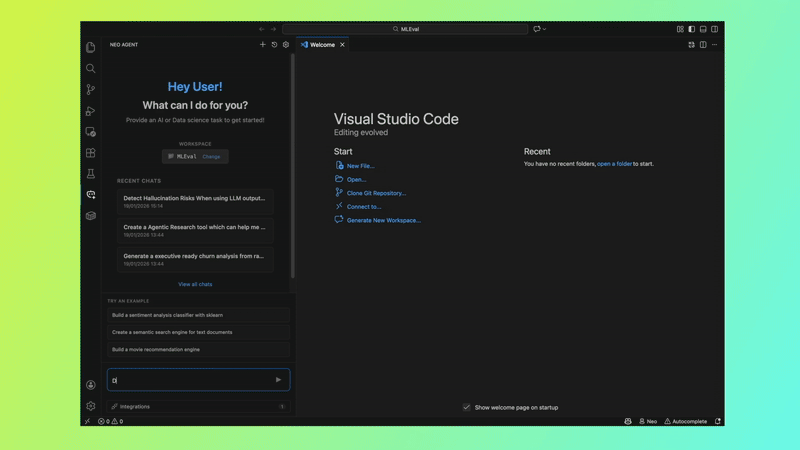Open the Explorer view in activity bar
This screenshot has height=450, width=800.
tap(91, 47)
